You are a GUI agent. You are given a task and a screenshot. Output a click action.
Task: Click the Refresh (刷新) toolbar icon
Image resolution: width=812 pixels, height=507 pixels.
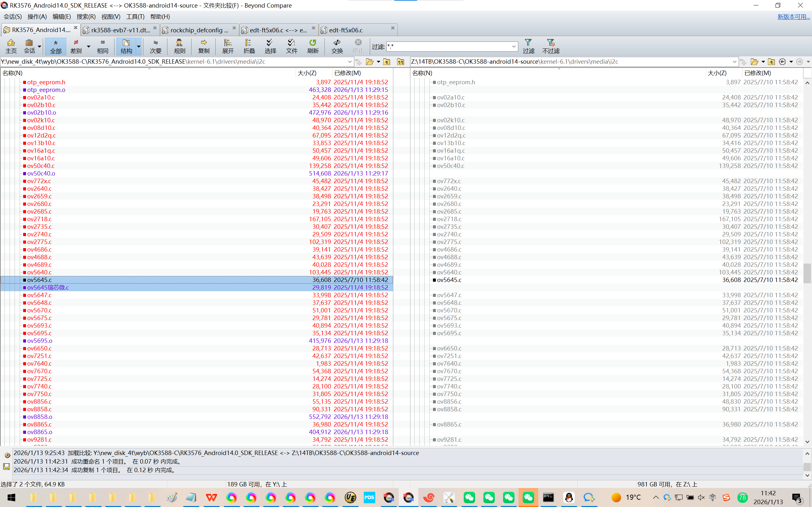[x=313, y=46]
